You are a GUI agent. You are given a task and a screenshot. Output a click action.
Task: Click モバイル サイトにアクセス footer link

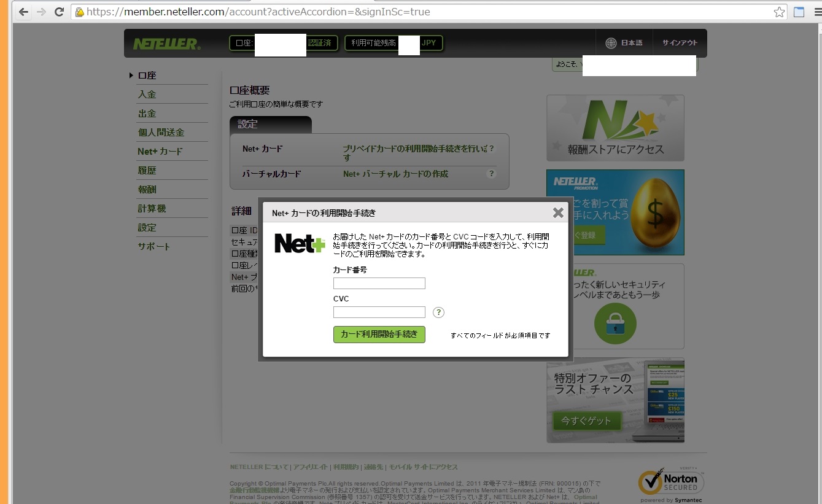[x=424, y=467]
